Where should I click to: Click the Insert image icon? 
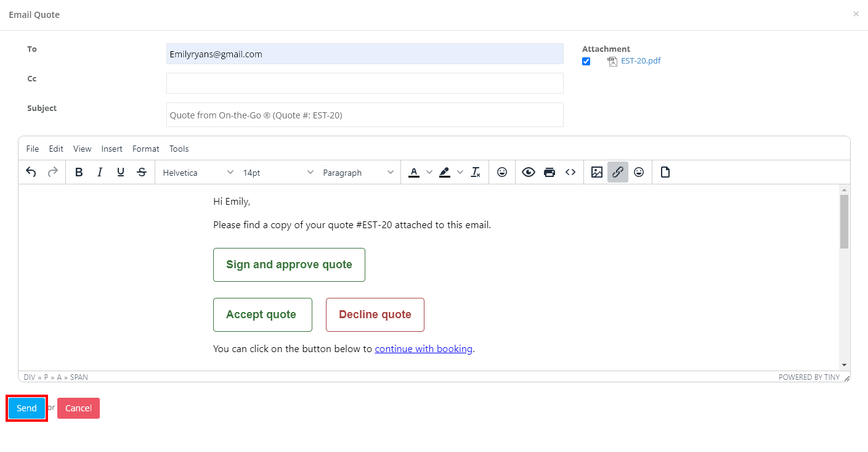597,173
